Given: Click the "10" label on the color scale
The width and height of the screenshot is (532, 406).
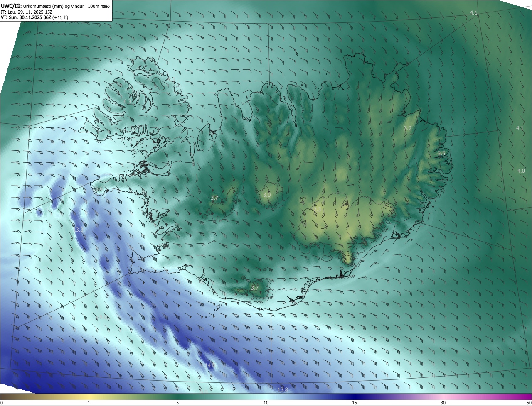Looking at the screenshot, I should coord(266,403).
